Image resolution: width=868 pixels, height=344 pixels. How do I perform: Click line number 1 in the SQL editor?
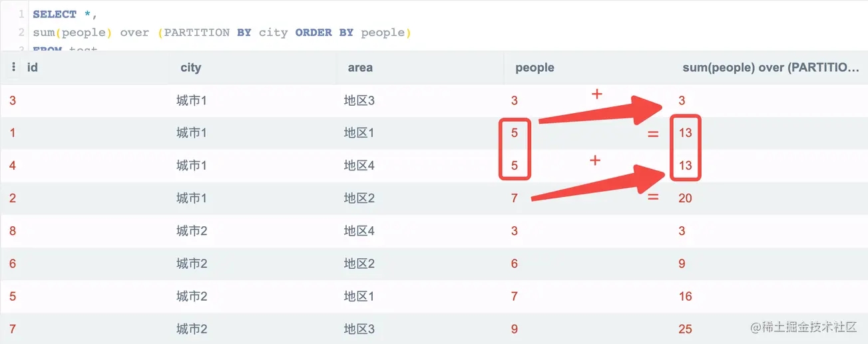tap(21, 14)
